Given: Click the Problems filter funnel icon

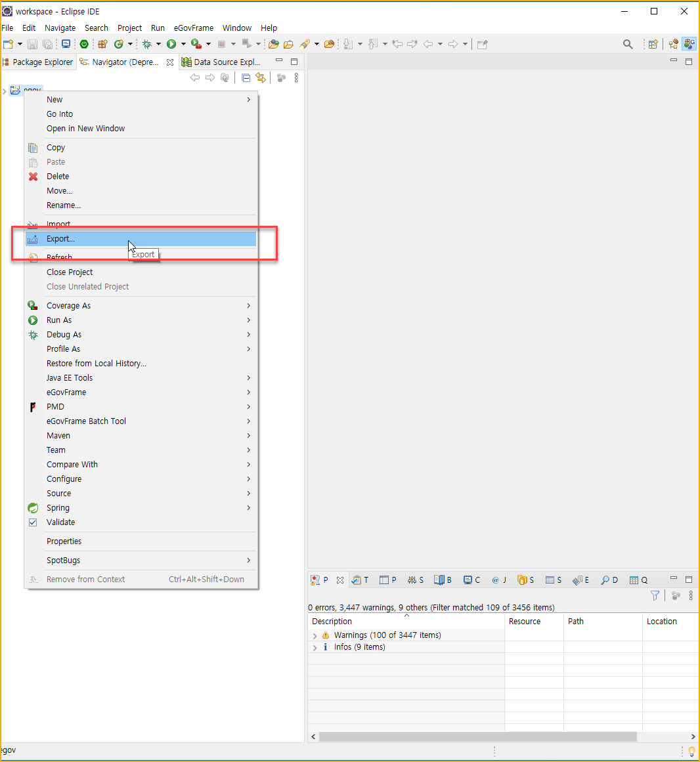Looking at the screenshot, I should pos(655,595).
